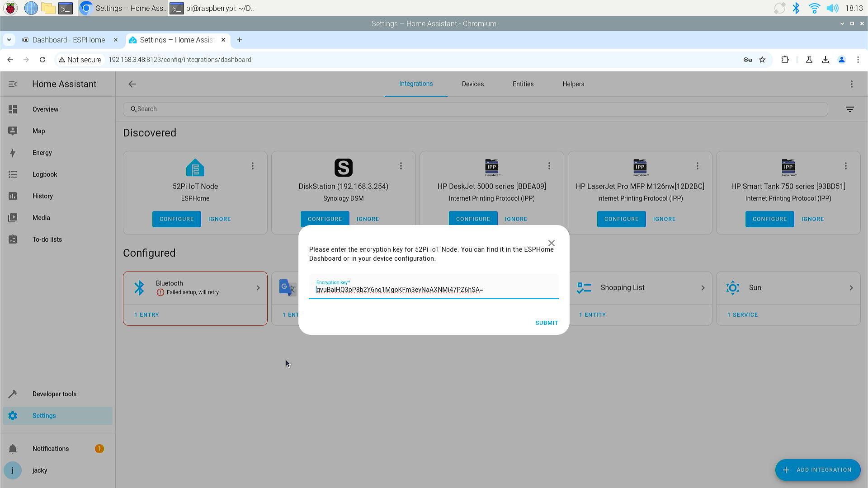Open Developer tools in the sidebar
868x488 pixels.
(57, 394)
